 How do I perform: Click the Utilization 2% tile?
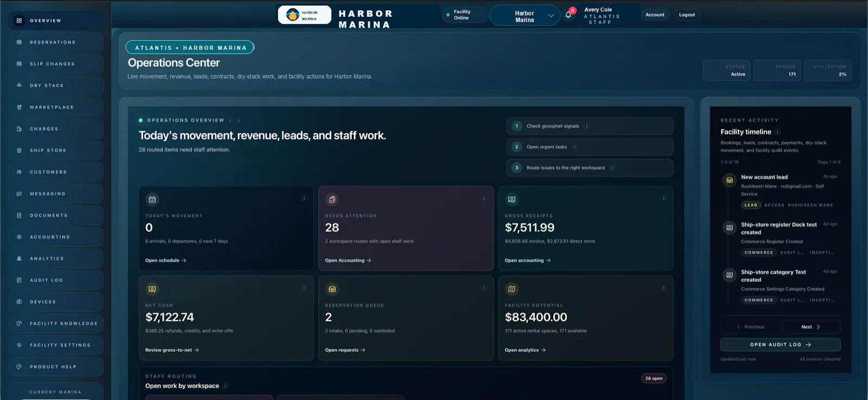tap(828, 70)
